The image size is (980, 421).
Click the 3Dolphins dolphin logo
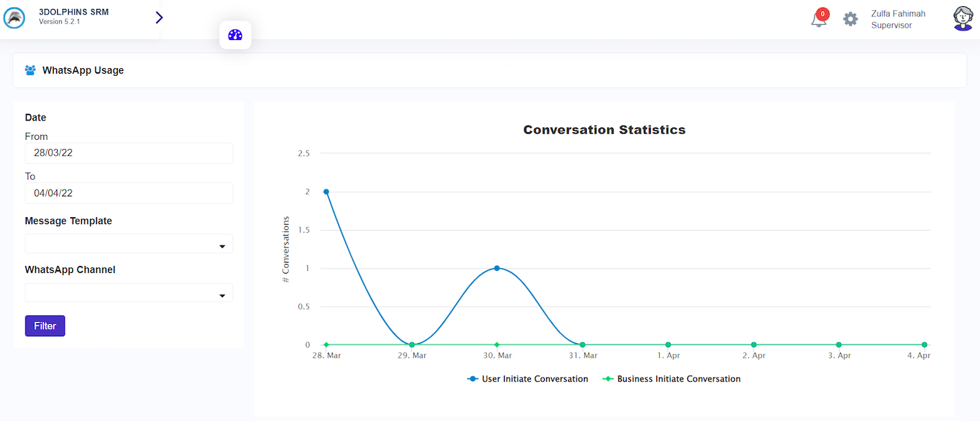14,18
